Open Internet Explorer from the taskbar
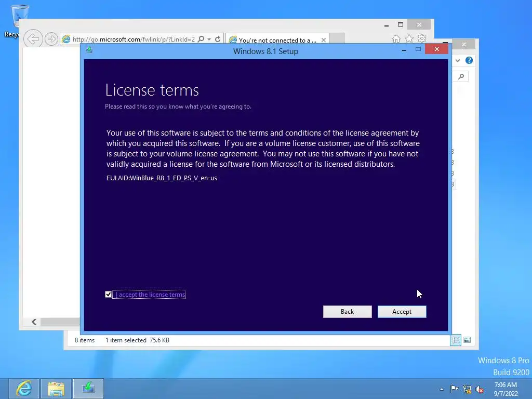 [24, 389]
